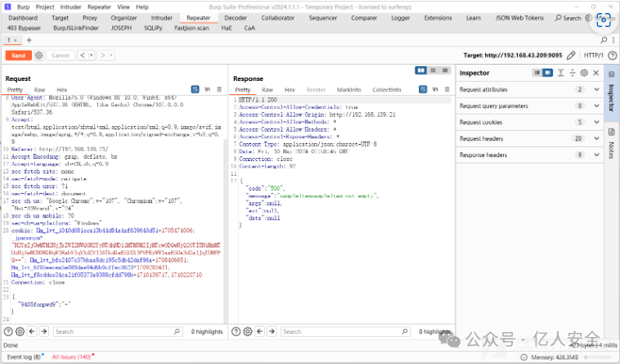Switch to the Decoder tab
Screen dimensions: 620x364
[x=236, y=18]
